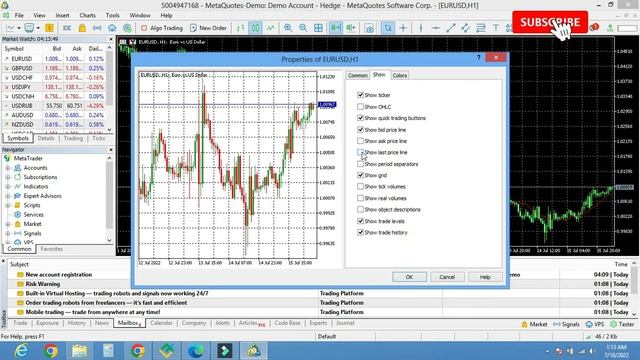
Task: Click the screenshot camera icon in toolbar
Action: (x=369, y=28)
